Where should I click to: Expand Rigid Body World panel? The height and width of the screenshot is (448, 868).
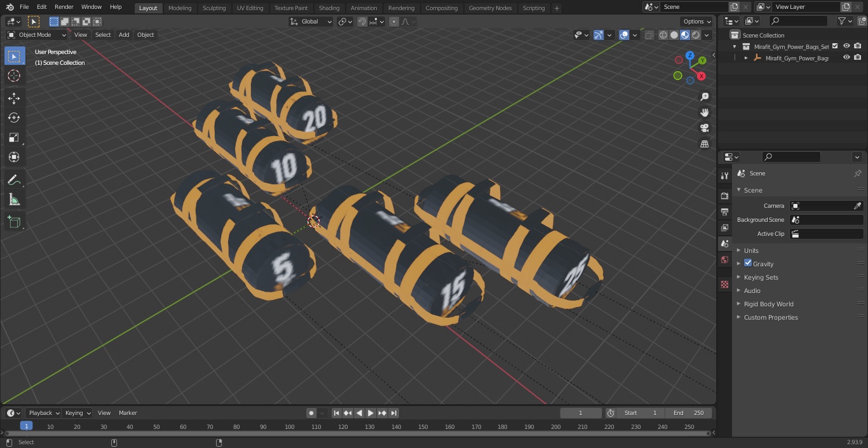point(768,304)
